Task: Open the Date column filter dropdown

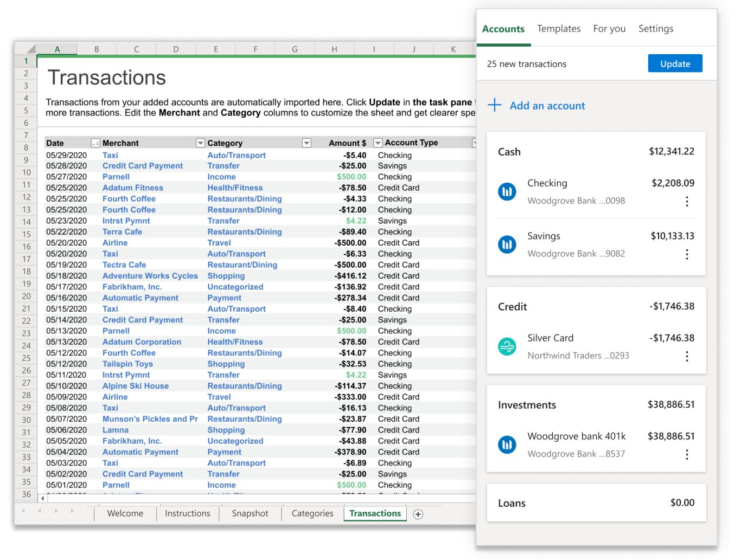Action: pyautogui.click(x=95, y=143)
